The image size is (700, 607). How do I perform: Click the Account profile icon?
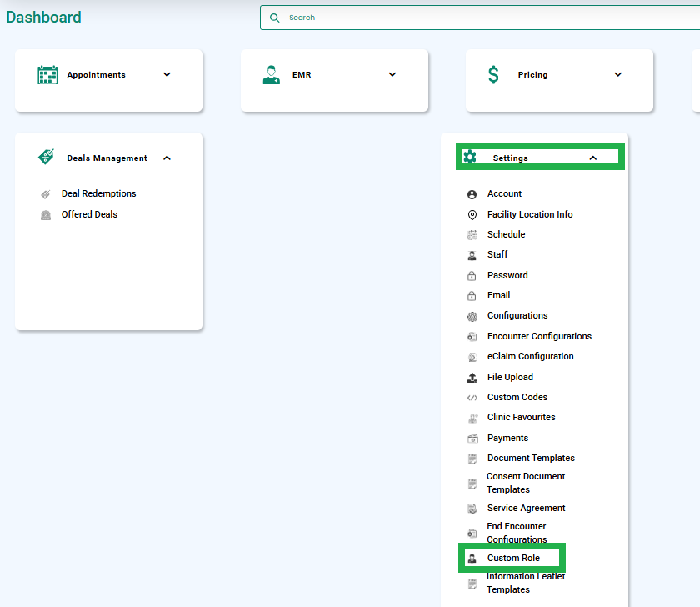click(x=472, y=194)
